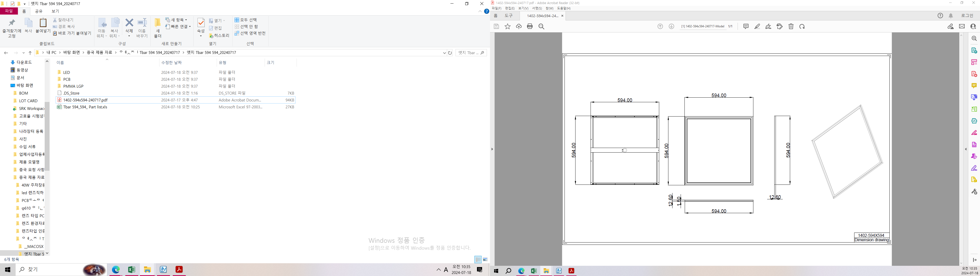The image size is (980, 276).
Task: Open the find magnifier in Acrobat's toolbar
Action: [541, 26]
